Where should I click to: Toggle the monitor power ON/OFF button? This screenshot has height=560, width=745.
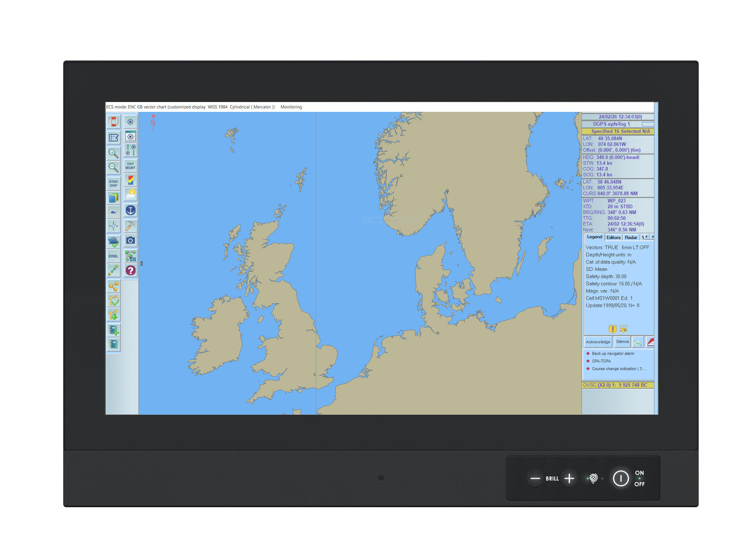[x=621, y=478]
